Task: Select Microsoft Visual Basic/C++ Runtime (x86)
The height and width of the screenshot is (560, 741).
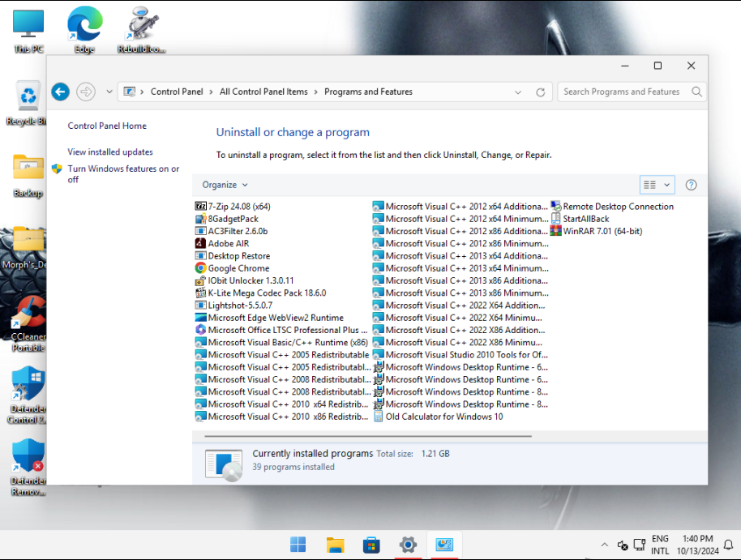Action: click(281, 342)
